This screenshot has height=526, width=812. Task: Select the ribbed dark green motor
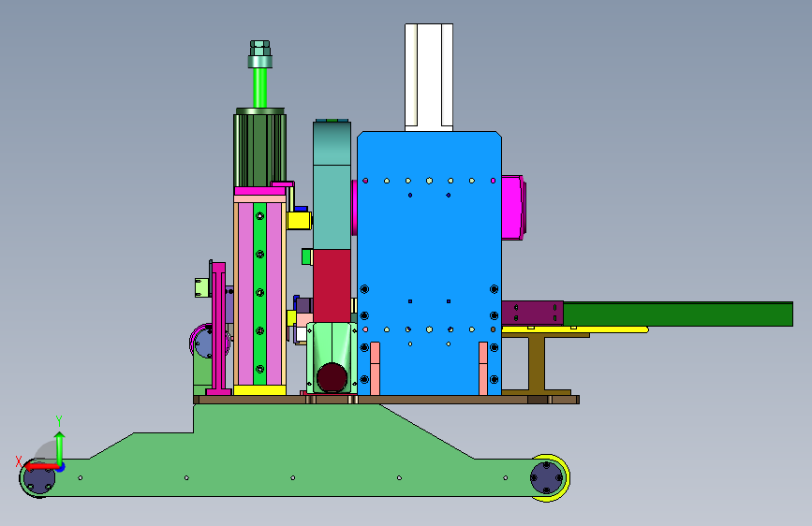259,148
